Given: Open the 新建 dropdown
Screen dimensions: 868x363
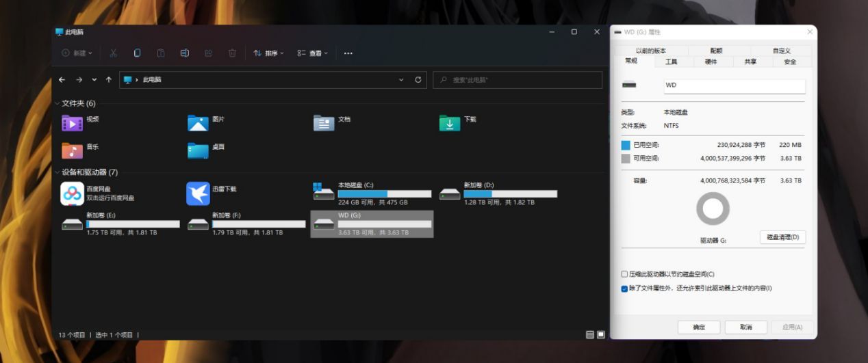Looking at the screenshot, I should coord(77,53).
